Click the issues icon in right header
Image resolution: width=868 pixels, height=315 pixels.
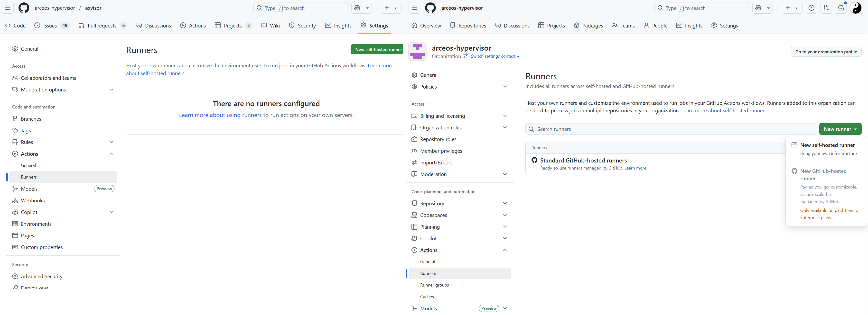(x=811, y=8)
